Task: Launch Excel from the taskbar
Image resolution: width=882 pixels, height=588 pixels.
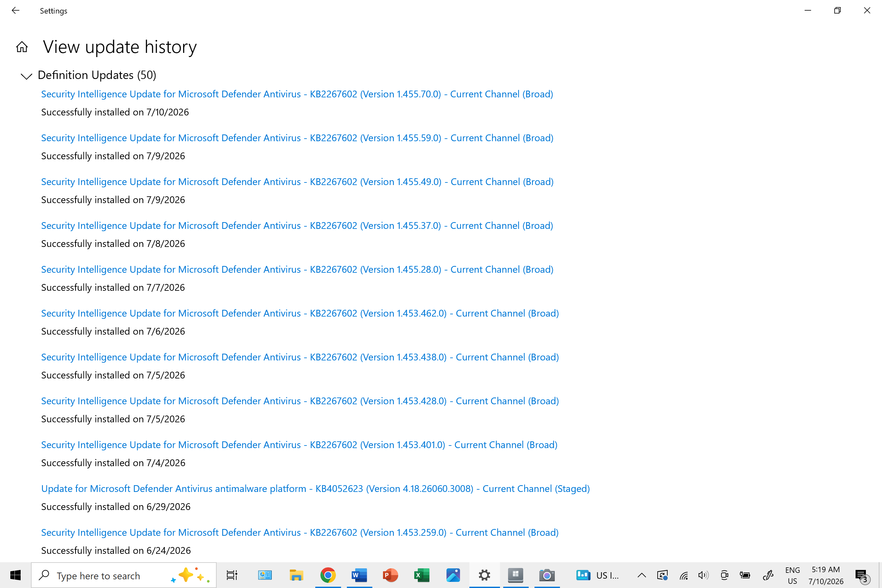Action: [x=422, y=575]
